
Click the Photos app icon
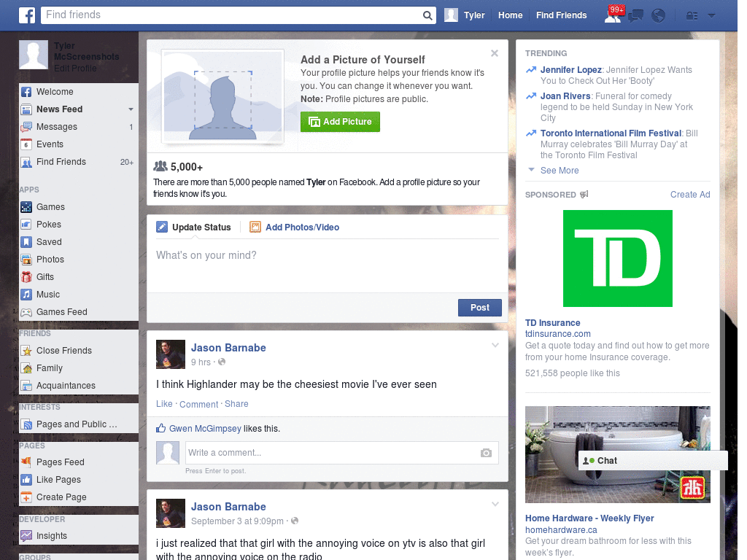tap(26, 260)
